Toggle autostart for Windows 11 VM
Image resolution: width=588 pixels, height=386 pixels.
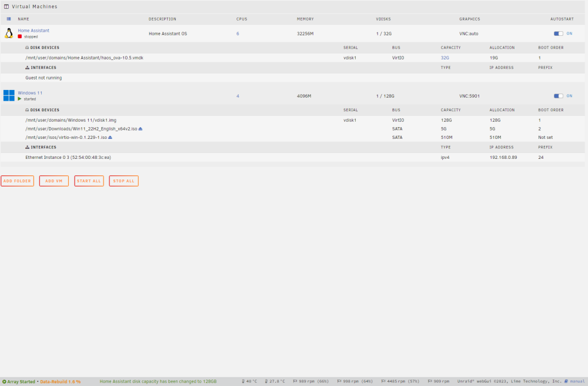tap(559, 96)
